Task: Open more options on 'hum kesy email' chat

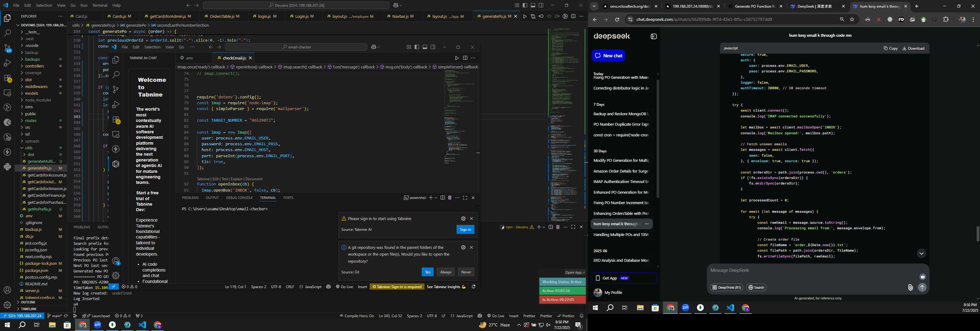Action: (x=647, y=224)
